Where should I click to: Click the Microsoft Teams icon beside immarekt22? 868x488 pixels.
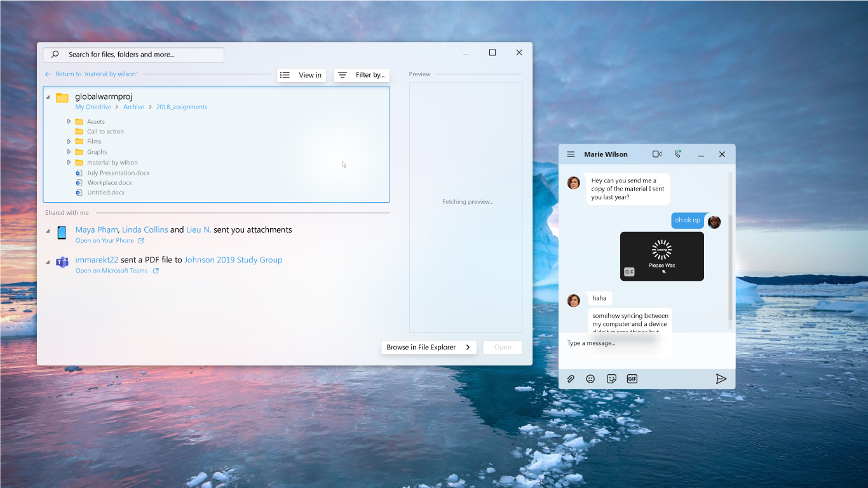(x=62, y=262)
